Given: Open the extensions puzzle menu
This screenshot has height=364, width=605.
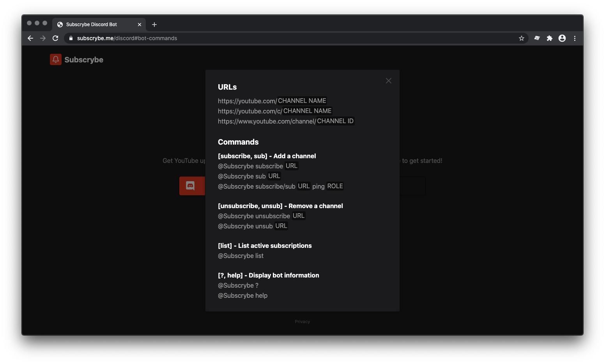Looking at the screenshot, I should [x=550, y=38].
